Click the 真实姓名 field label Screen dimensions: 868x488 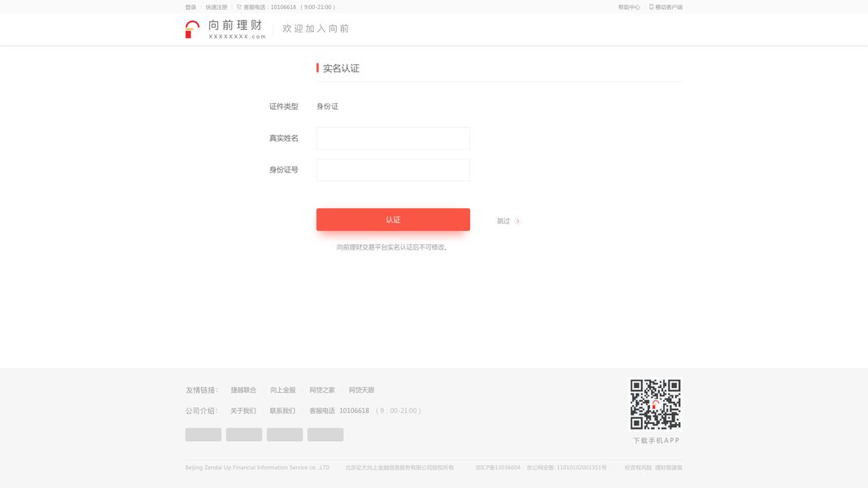point(283,138)
